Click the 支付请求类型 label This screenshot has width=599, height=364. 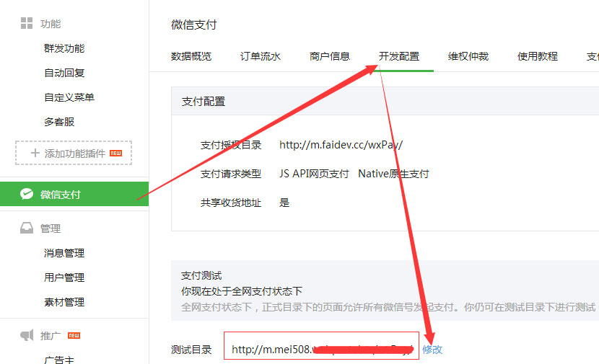tap(231, 174)
